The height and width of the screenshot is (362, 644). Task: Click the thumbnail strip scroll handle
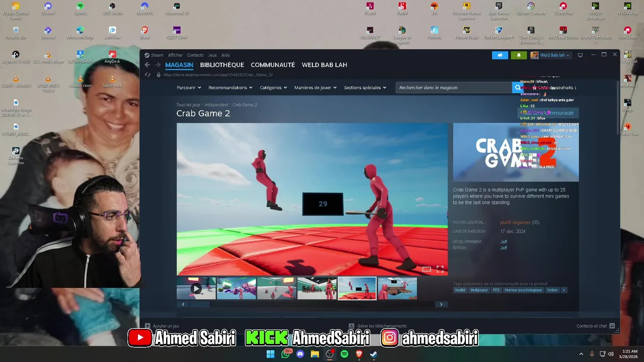point(199,304)
